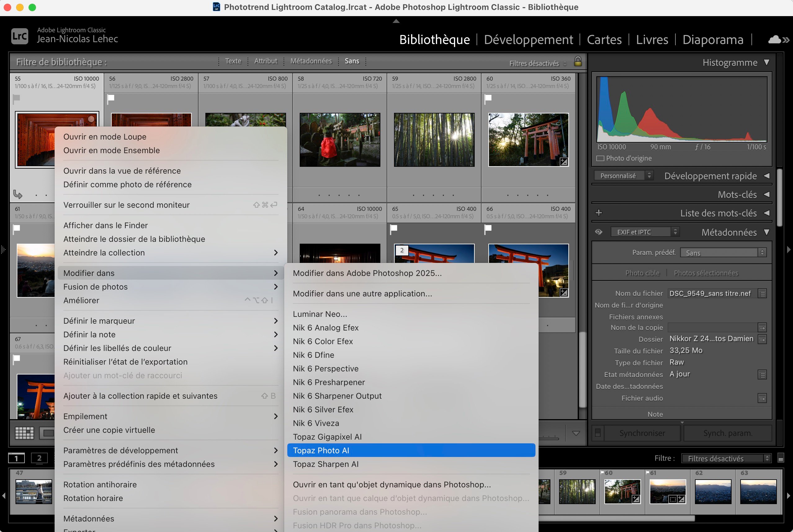Click the develop adjustments badge on photo 60

point(564,162)
